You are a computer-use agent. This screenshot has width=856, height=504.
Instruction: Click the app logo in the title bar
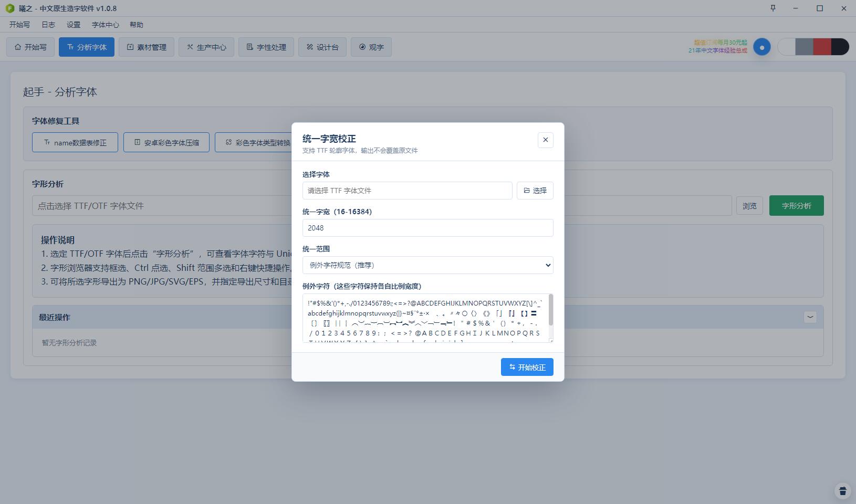(9, 8)
